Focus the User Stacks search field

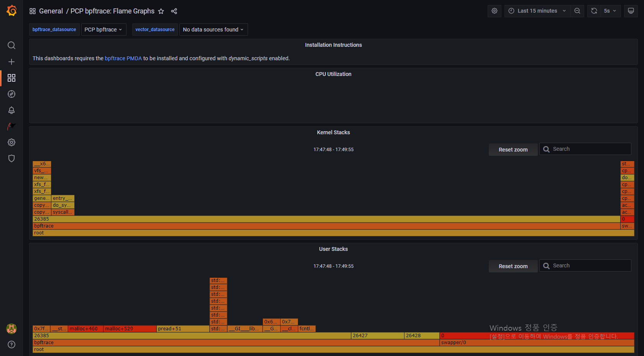(585, 265)
